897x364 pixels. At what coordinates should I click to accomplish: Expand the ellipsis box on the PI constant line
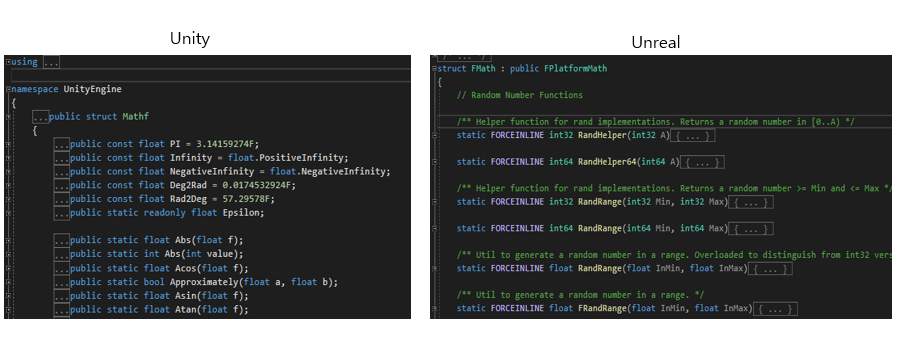pos(62,144)
